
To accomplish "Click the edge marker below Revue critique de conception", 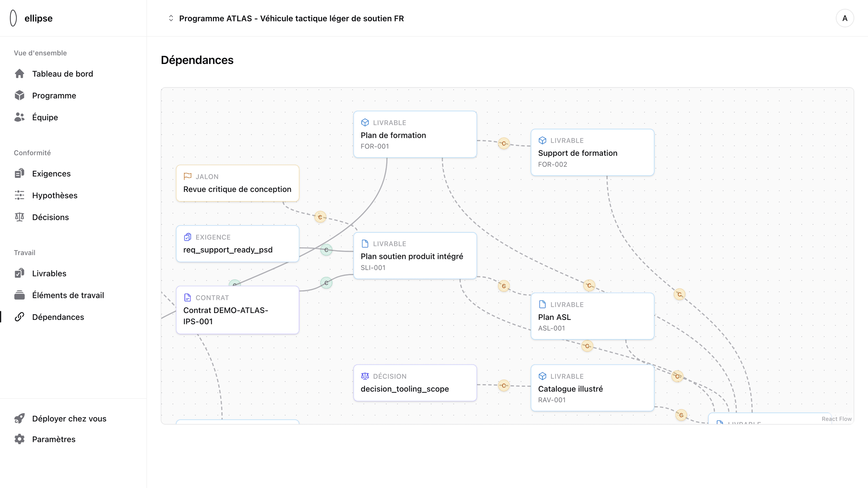I will pyautogui.click(x=320, y=217).
